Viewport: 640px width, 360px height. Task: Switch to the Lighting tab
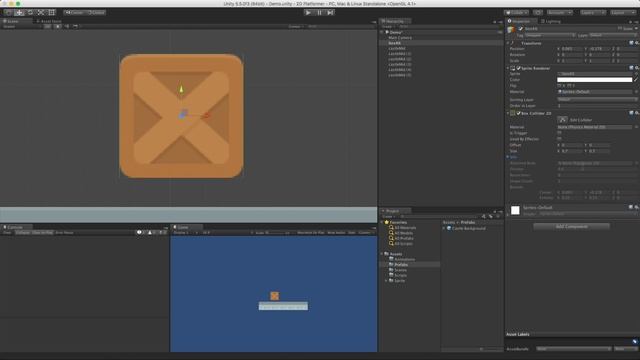(552, 21)
